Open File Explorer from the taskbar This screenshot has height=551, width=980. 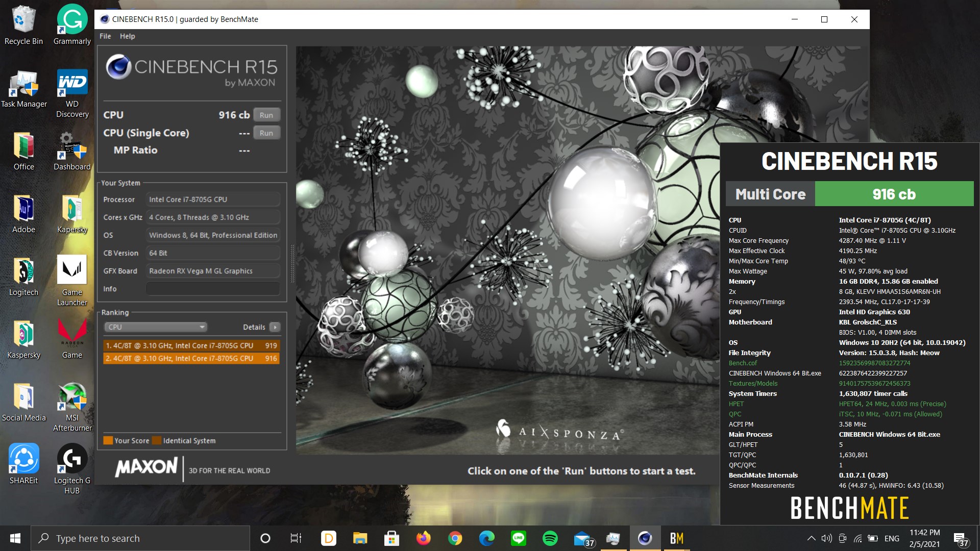360,538
